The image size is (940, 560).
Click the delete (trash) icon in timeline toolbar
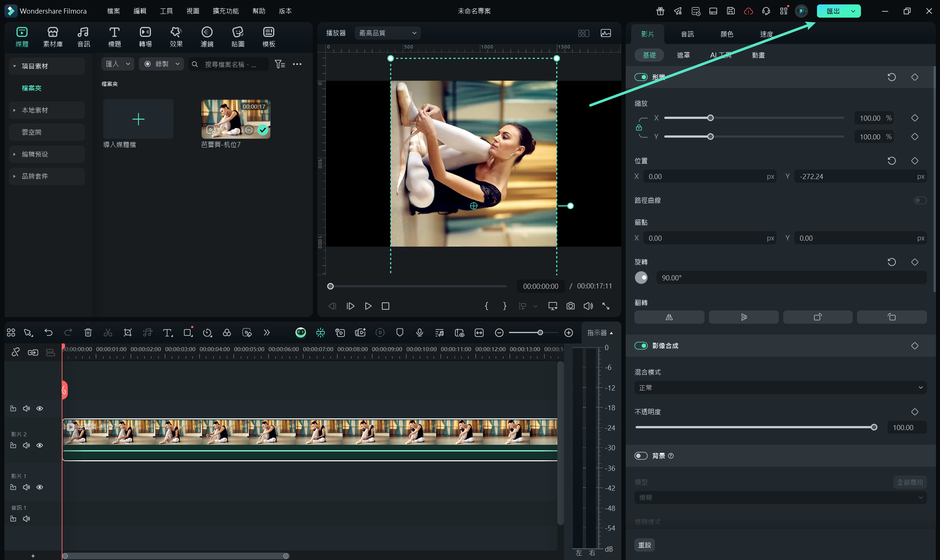coord(88,332)
